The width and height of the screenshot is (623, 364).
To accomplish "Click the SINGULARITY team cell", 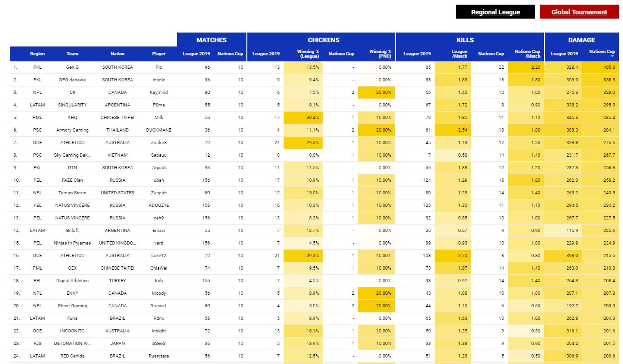I will (x=73, y=105).
